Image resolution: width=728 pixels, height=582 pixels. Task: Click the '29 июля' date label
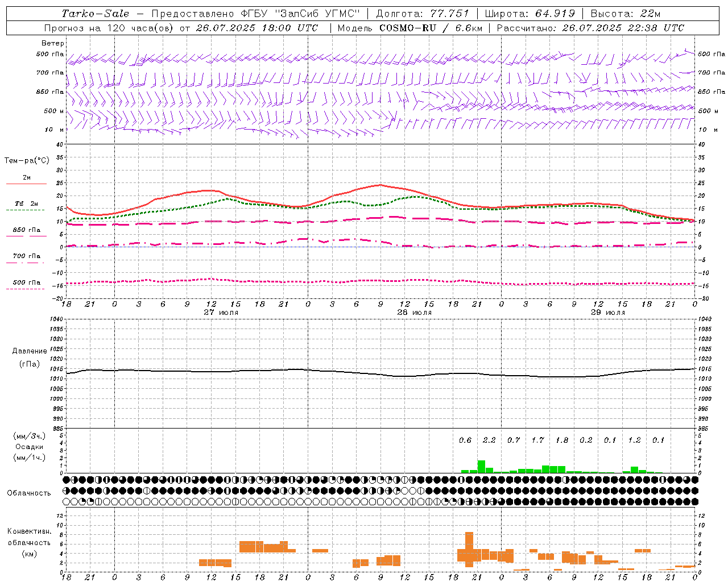(x=608, y=312)
